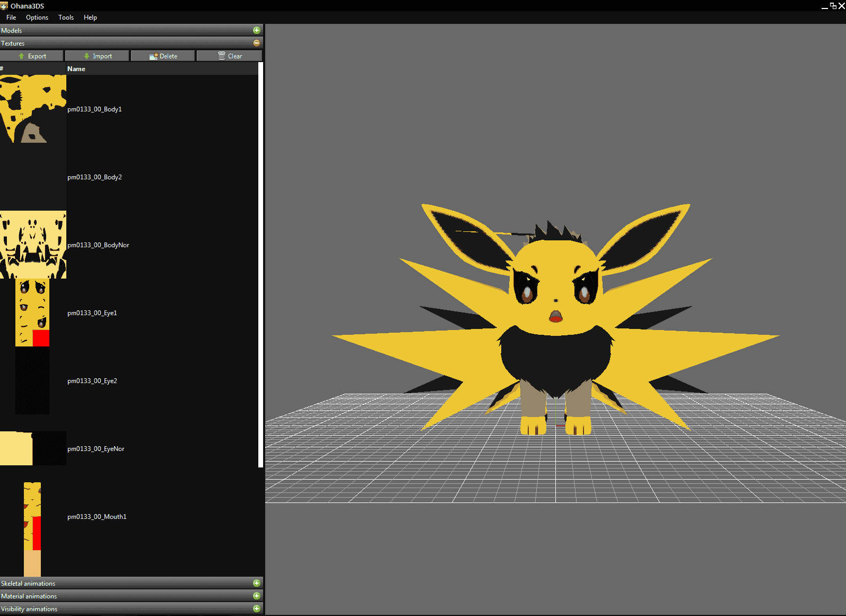Click the pm0133_00_EyeNor name label

click(x=96, y=449)
